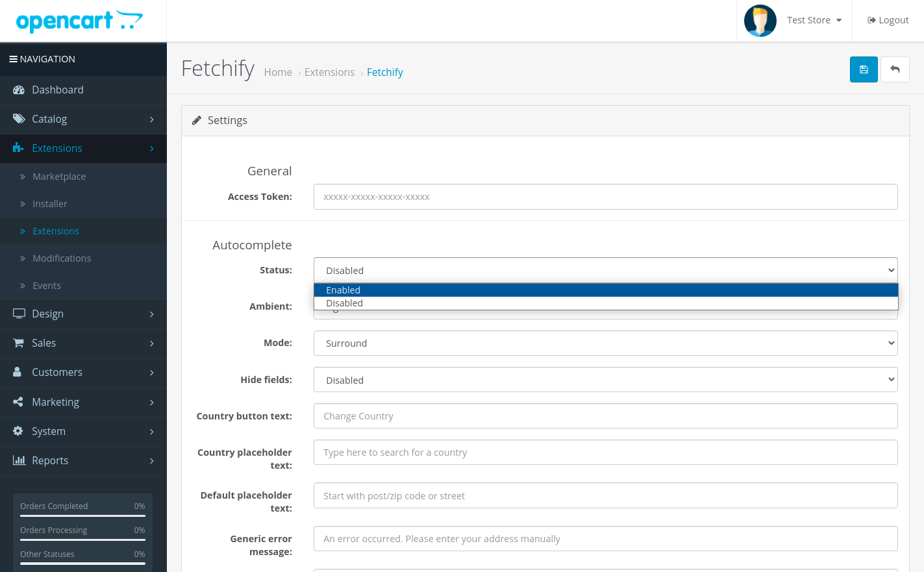Open Marketplace submenu item
The width and height of the screenshot is (924, 572).
tap(83, 177)
